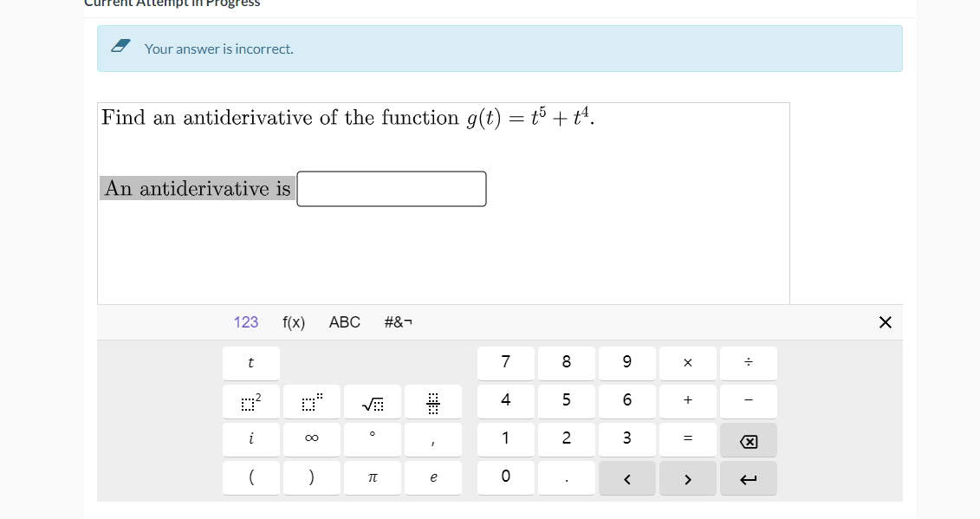Switch to the 123 keyboard tab

click(x=245, y=322)
